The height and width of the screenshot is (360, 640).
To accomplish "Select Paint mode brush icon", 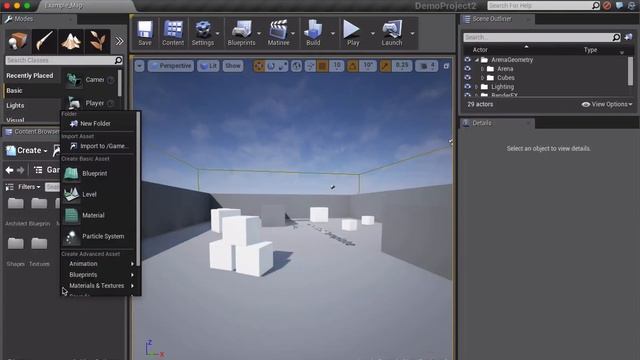I will click(x=44, y=41).
